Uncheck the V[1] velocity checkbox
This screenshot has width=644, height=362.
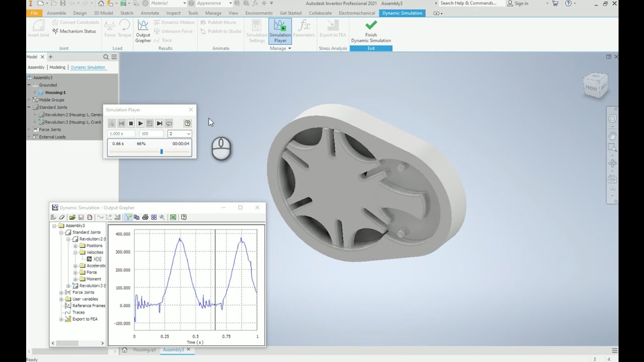(x=90, y=259)
